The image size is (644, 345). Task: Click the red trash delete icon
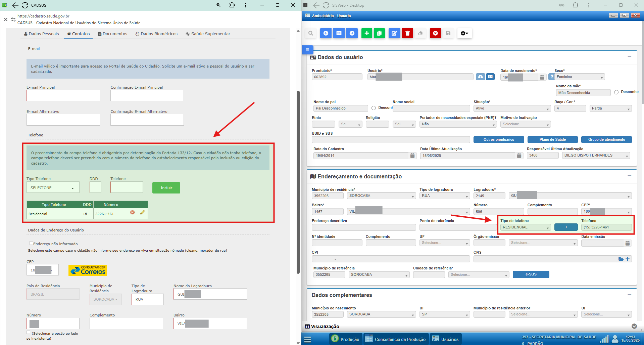point(407,33)
